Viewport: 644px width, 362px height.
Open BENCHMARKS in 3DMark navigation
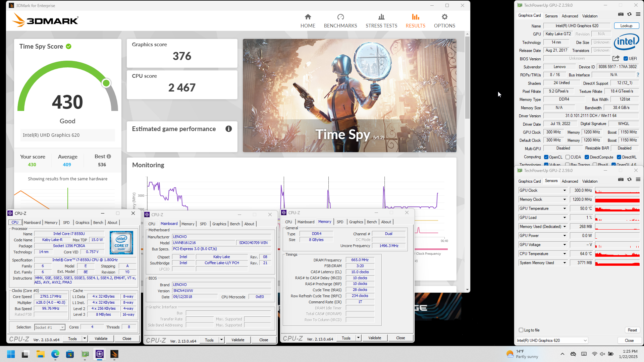coord(340,21)
